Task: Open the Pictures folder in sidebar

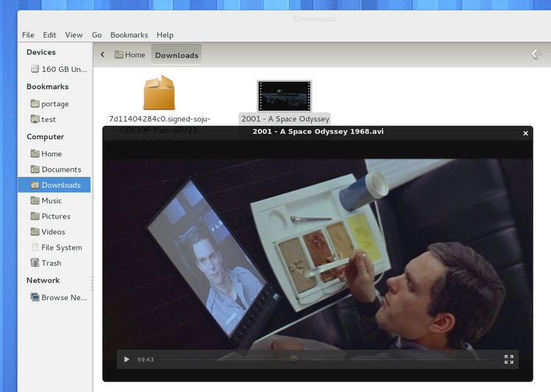Action: click(x=55, y=217)
